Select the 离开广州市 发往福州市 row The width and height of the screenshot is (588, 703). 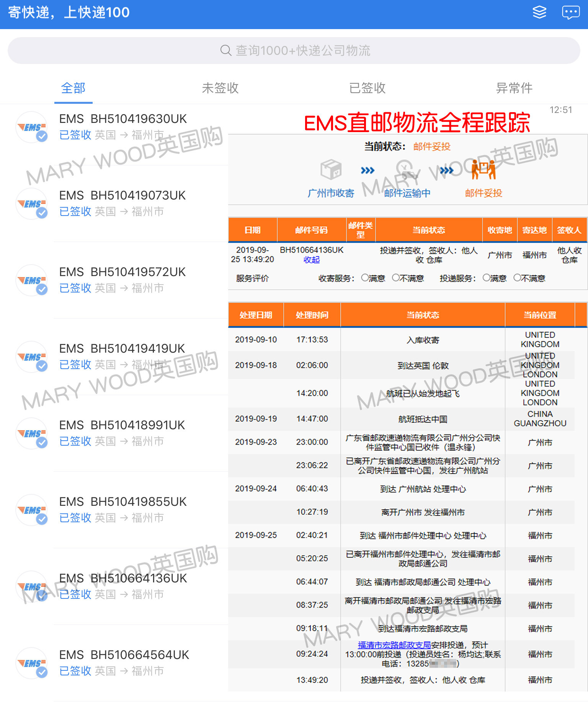402,512
